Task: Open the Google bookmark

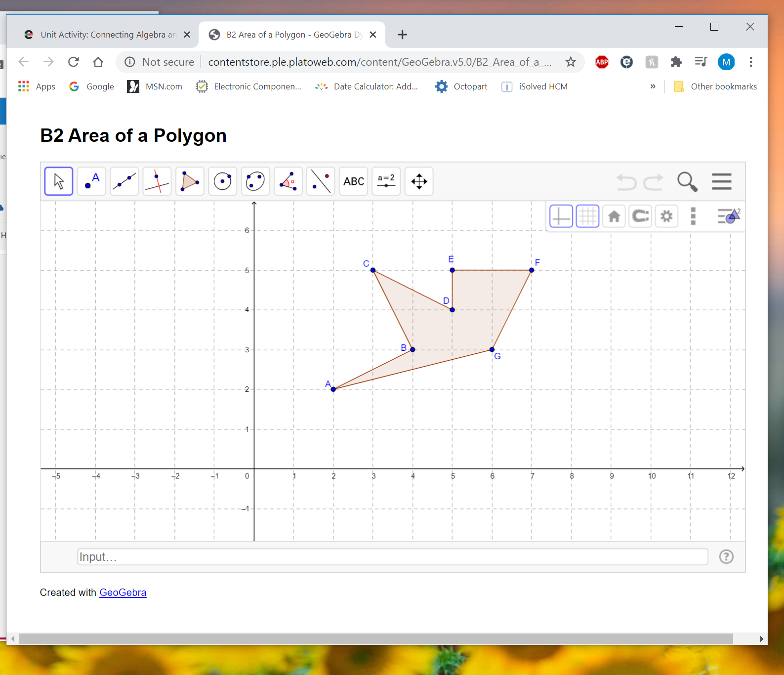Action: (x=91, y=86)
